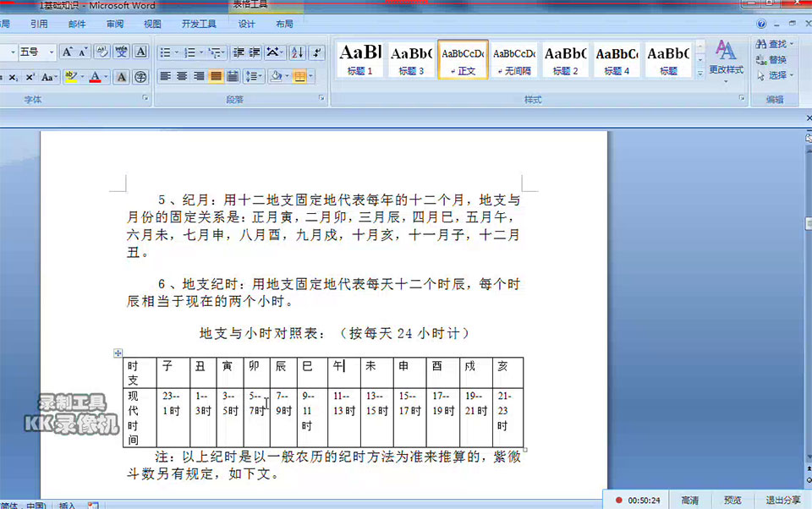
Task: Open numbering dropdown arrow
Action: (x=201, y=52)
